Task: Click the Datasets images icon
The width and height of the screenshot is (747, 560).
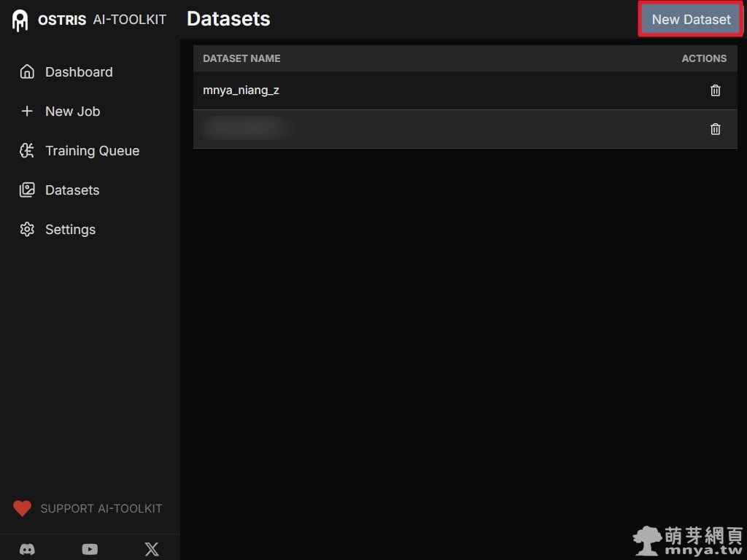Action: [x=27, y=190]
